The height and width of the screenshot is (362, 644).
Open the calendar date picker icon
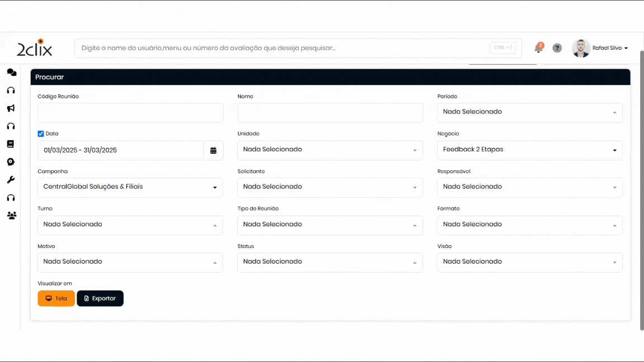(213, 150)
